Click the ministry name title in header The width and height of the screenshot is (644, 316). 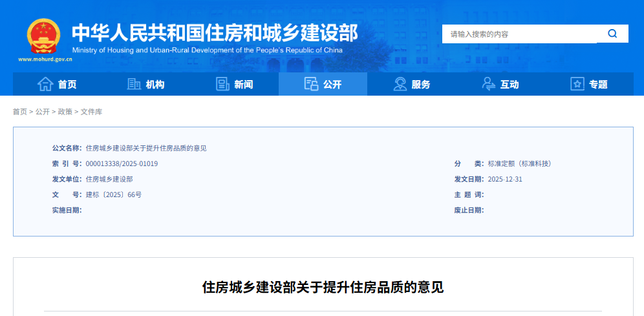click(214, 32)
